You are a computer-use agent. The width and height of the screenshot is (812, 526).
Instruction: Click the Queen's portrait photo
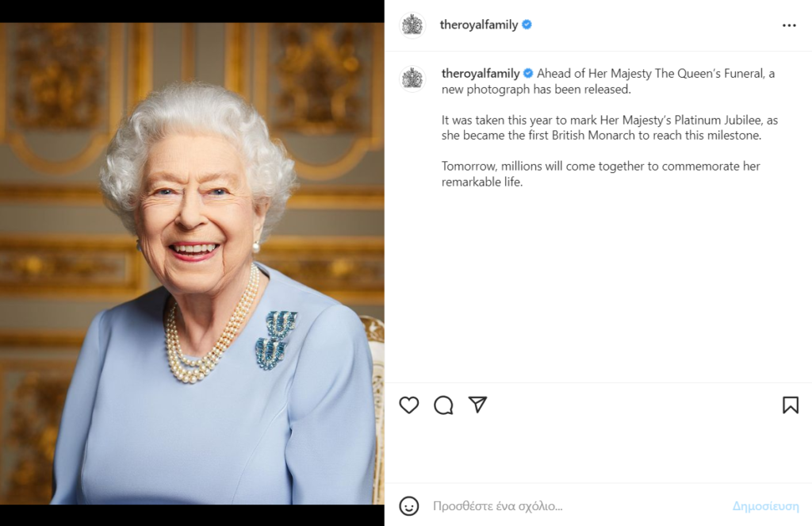click(192, 262)
